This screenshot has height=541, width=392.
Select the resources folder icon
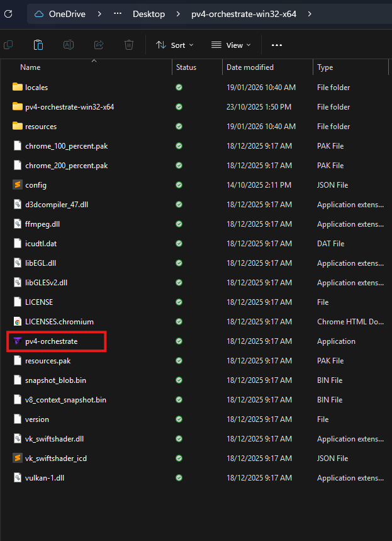[17, 127]
